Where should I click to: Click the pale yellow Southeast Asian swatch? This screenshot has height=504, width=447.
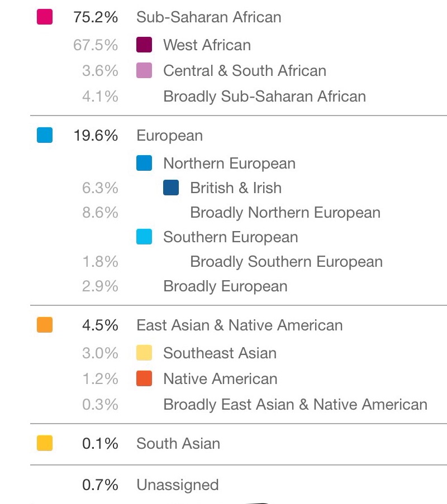click(x=144, y=353)
